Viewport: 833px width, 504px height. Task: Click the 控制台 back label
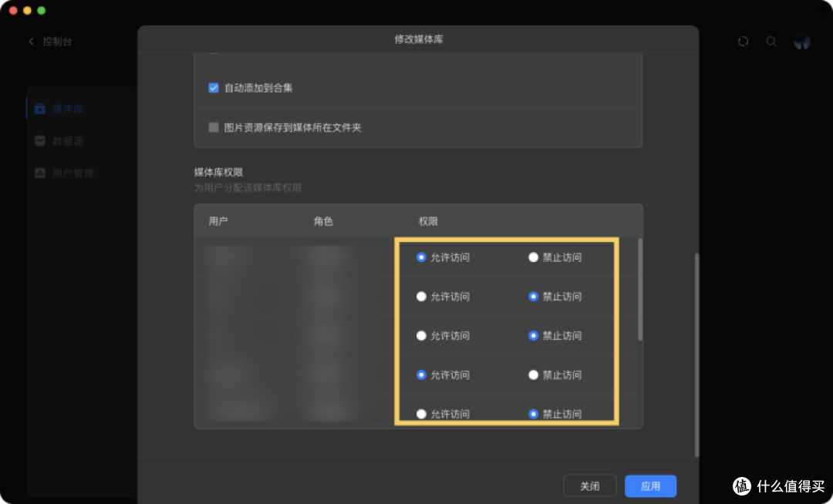tap(57, 42)
